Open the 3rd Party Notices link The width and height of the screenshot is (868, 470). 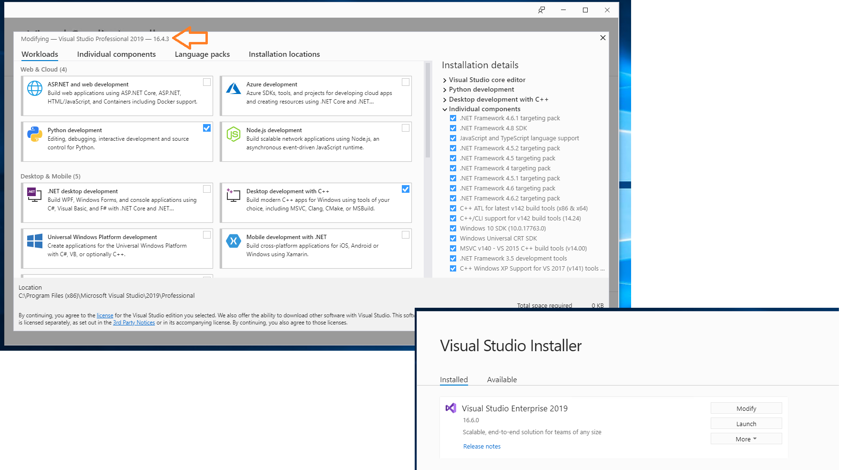(134, 323)
